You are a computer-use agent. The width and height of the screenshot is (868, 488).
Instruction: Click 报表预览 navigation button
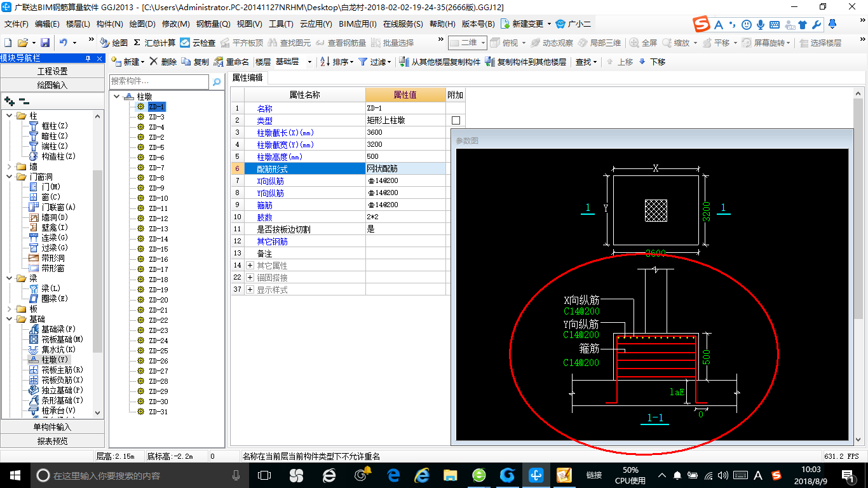coord(53,440)
